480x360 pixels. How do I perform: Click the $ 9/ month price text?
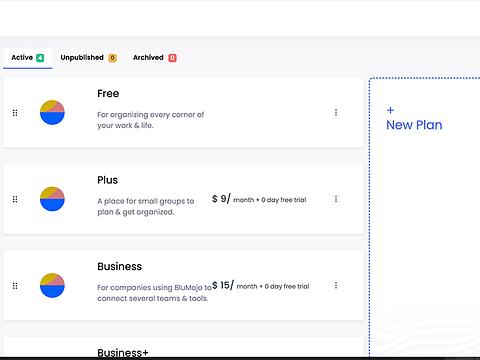(x=259, y=199)
